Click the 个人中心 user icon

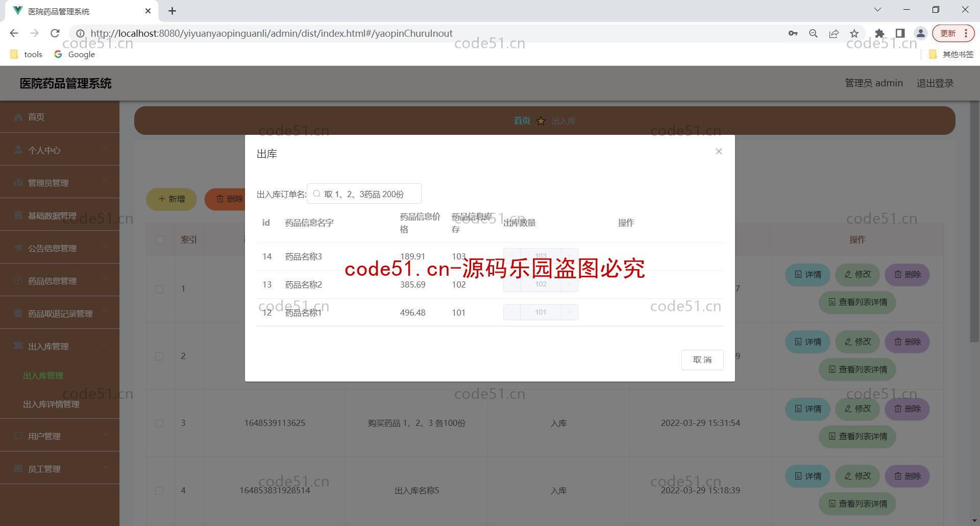pos(18,150)
